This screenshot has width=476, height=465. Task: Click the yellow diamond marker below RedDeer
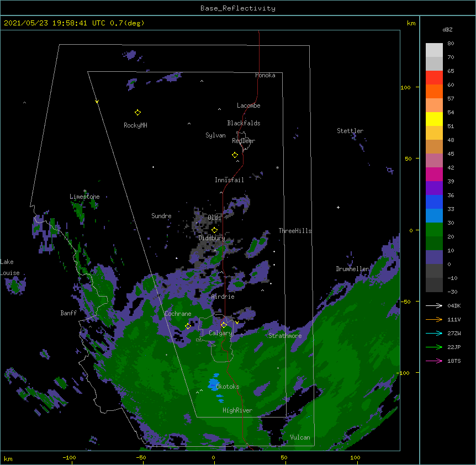[x=235, y=155]
